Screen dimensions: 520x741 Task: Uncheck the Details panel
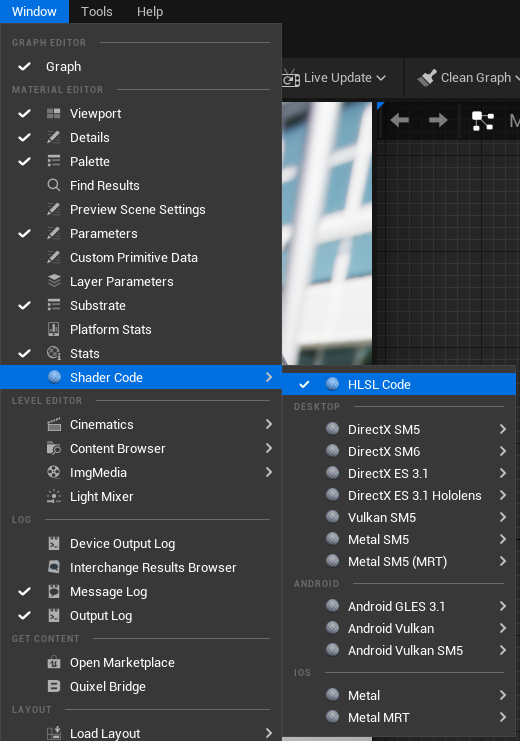pos(25,138)
